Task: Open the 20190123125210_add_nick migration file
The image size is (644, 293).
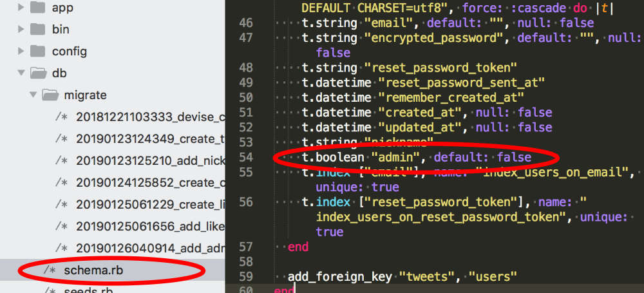Action: coord(149,161)
